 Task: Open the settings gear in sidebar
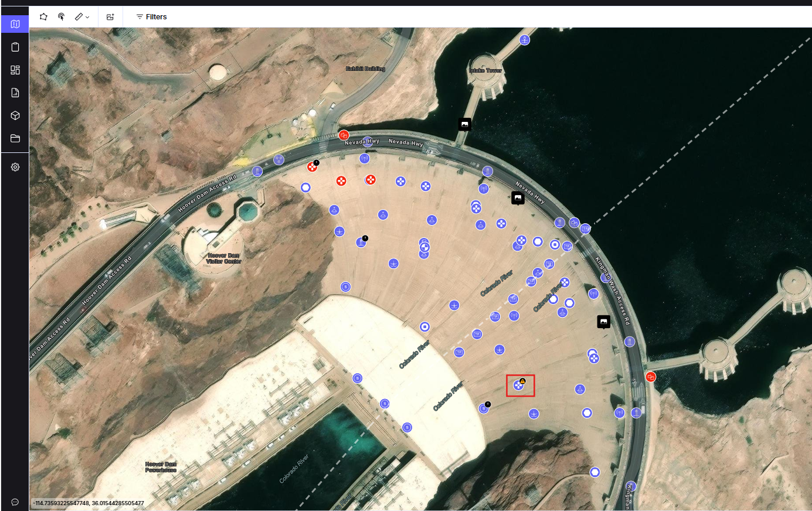point(15,167)
